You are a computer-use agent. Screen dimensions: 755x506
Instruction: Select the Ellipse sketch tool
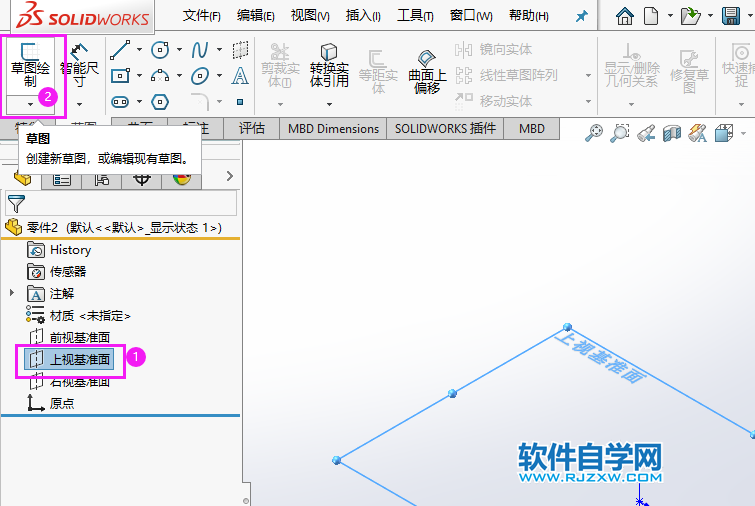(x=200, y=76)
